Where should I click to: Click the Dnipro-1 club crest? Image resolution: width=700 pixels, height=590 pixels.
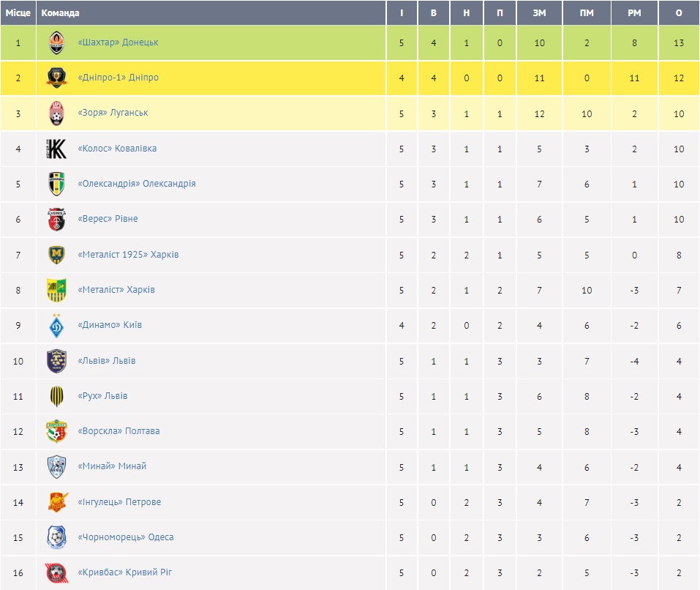click(56, 78)
